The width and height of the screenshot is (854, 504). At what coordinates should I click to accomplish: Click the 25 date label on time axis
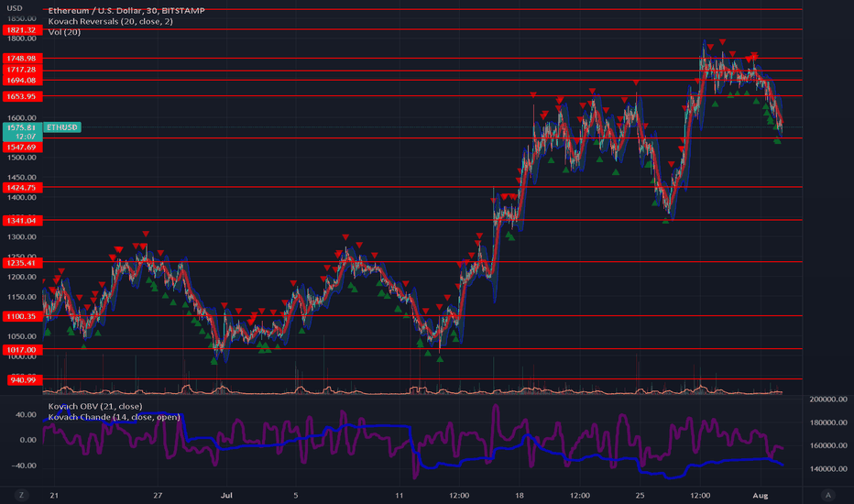click(x=640, y=495)
